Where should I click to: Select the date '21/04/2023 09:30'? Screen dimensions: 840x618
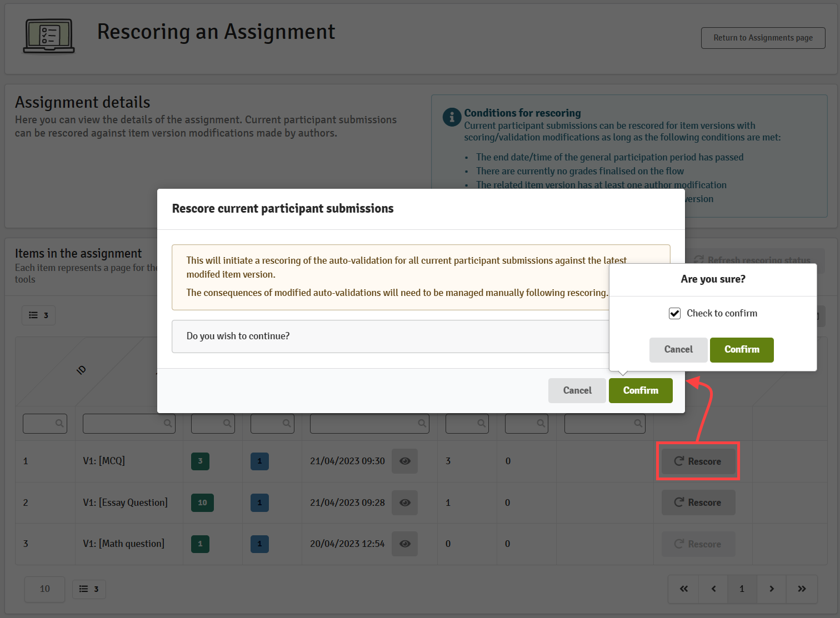pyautogui.click(x=347, y=461)
